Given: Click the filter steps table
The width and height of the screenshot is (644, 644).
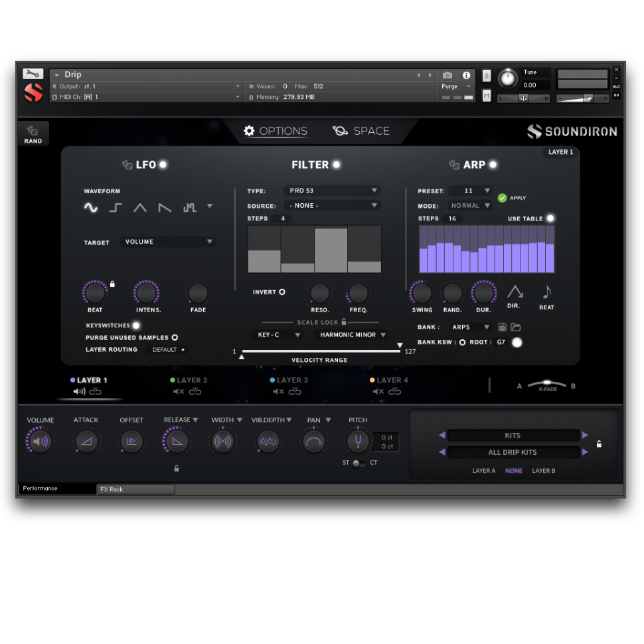Looking at the screenshot, I should [x=315, y=249].
